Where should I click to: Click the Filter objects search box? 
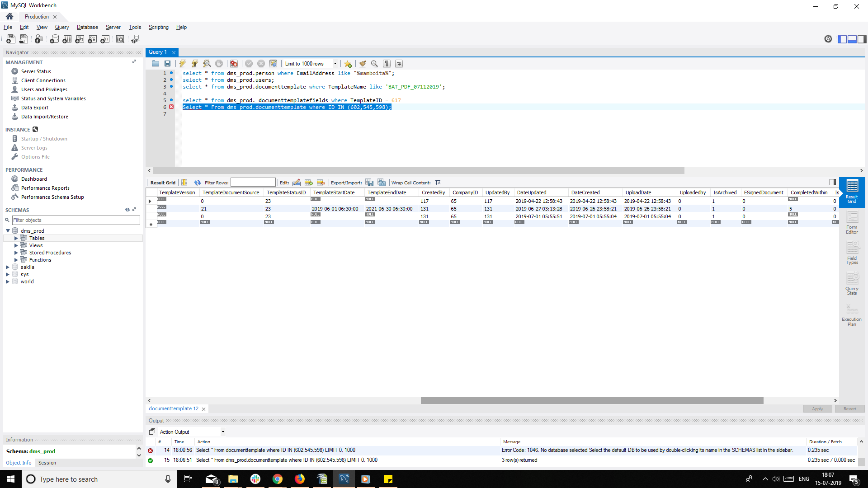[x=76, y=220]
